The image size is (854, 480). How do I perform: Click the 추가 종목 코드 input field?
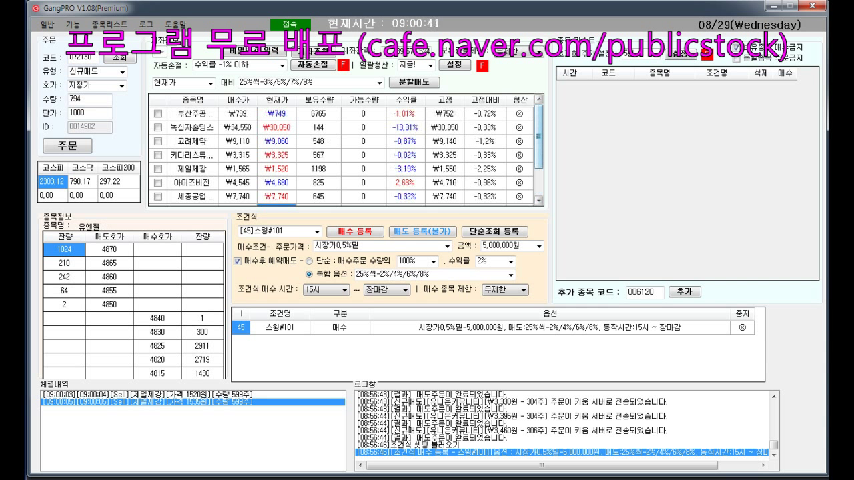(644, 292)
